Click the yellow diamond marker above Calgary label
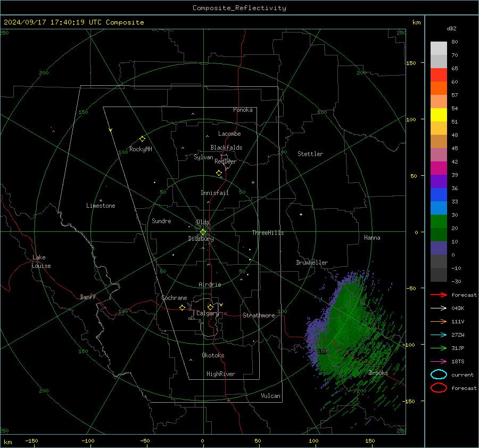Image resolution: width=479 pixels, height=448 pixels. pyautogui.click(x=210, y=307)
